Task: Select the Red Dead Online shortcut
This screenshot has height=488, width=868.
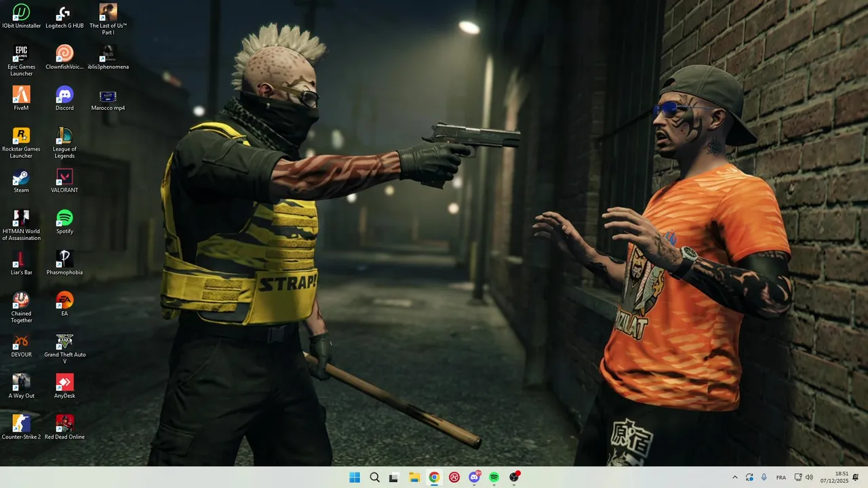Action: click(64, 428)
